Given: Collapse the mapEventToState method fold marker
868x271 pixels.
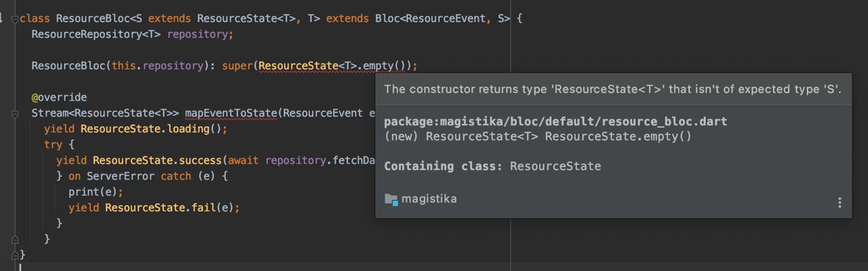Looking at the screenshot, I should pos(14,113).
